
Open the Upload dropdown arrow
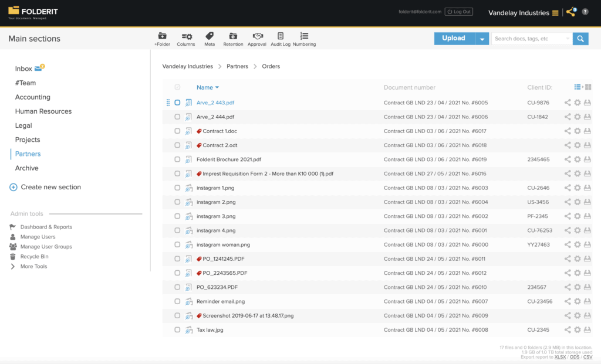tap(482, 38)
